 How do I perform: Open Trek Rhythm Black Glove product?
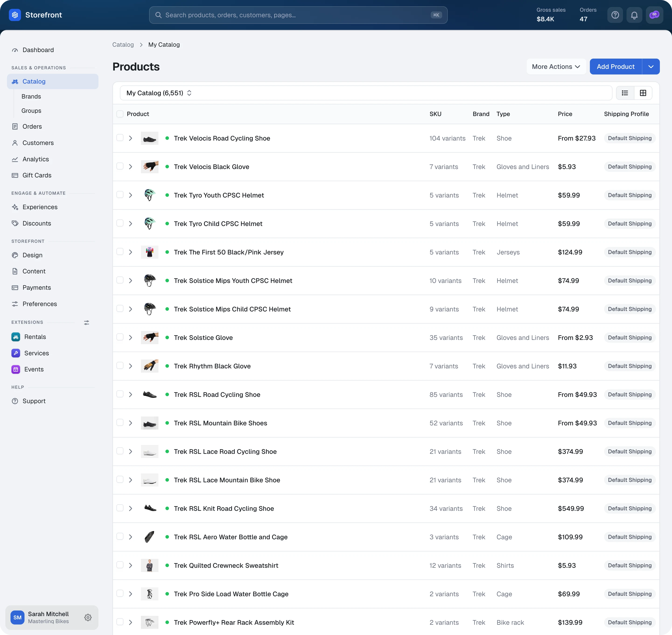pyautogui.click(x=212, y=366)
